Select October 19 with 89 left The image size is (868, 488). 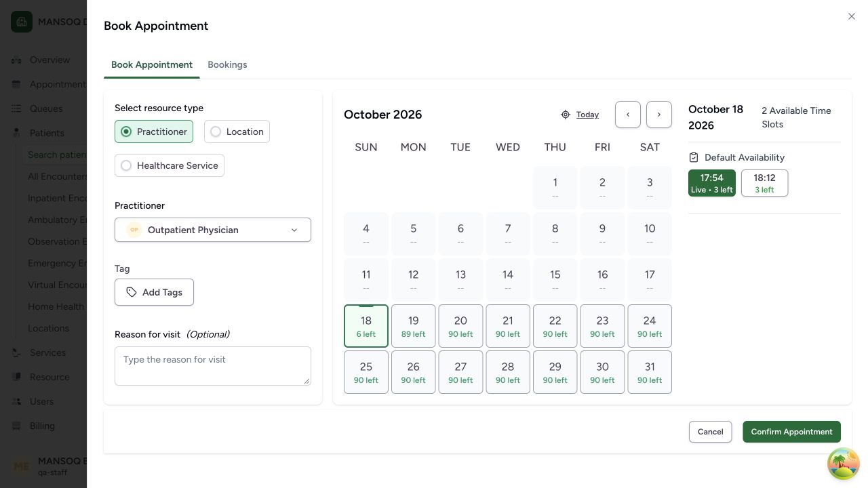414,326
